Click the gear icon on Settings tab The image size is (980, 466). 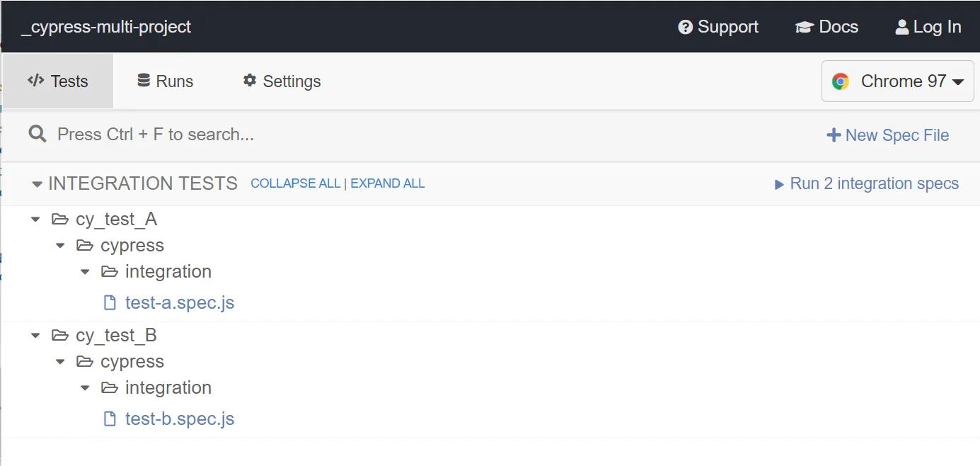tap(249, 80)
